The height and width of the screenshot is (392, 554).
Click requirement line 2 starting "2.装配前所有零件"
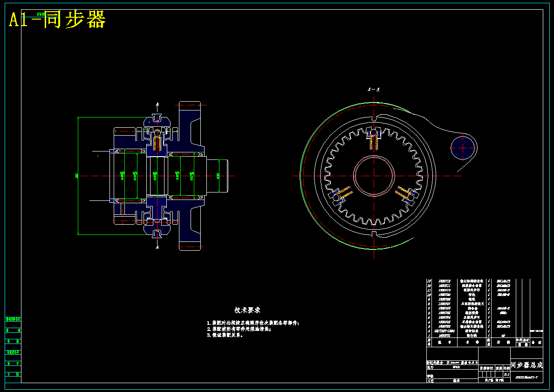click(x=239, y=329)
